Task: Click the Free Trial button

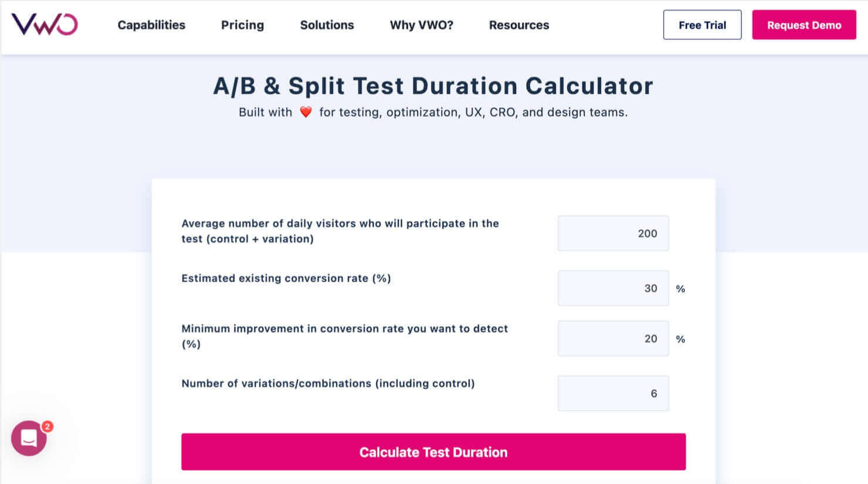Action: point(702,25)
